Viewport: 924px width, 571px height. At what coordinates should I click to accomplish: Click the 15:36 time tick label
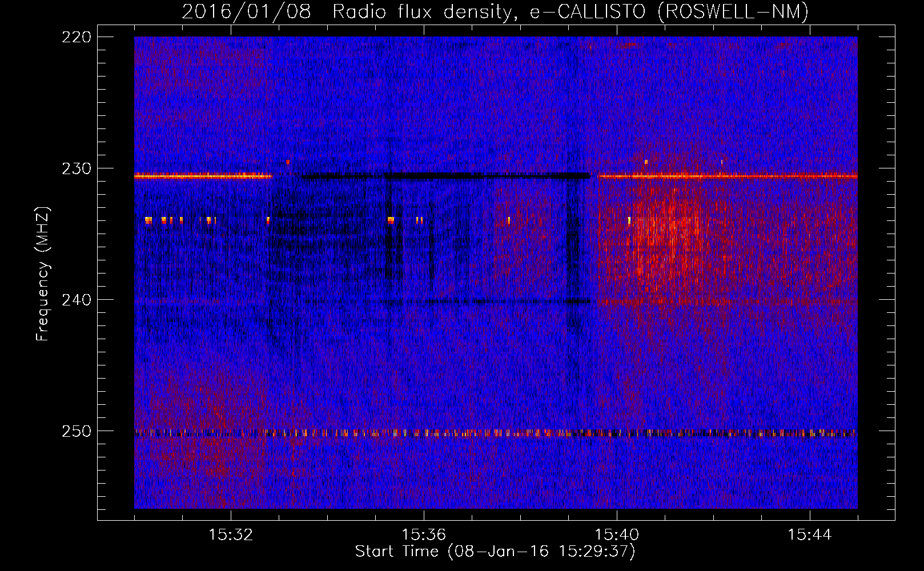[x=424, y=535]
